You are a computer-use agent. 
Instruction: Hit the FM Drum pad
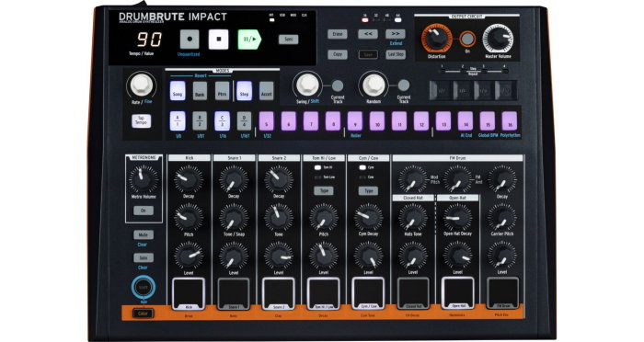click(x=503, y=293)
